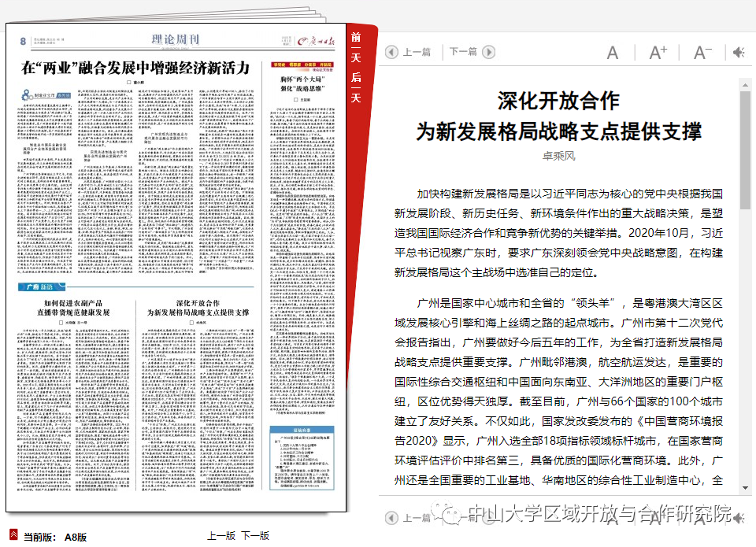756x547 pixels.
Task: Select the 深化开放合作 article on the newspaper page
Action: 198,308
